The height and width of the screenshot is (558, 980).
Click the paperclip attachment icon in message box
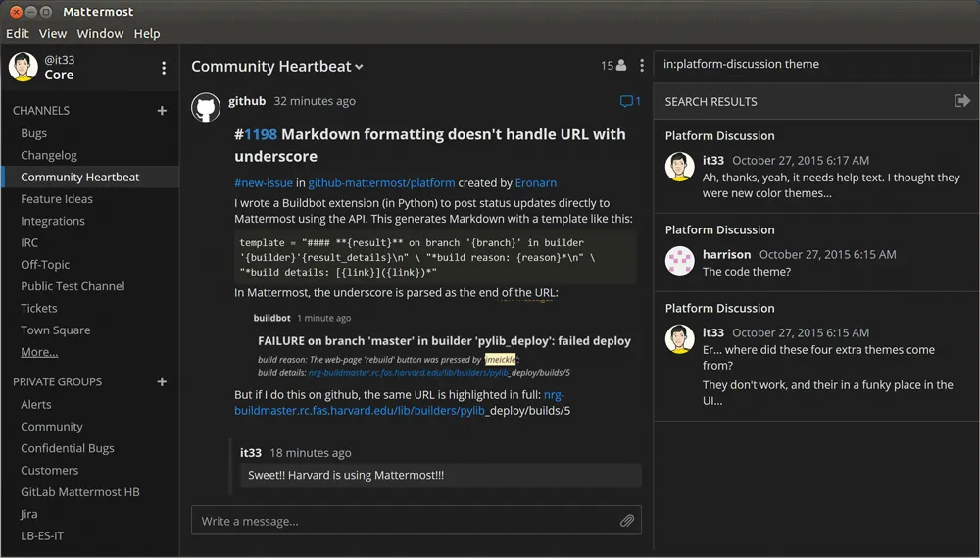click(627, 521)
